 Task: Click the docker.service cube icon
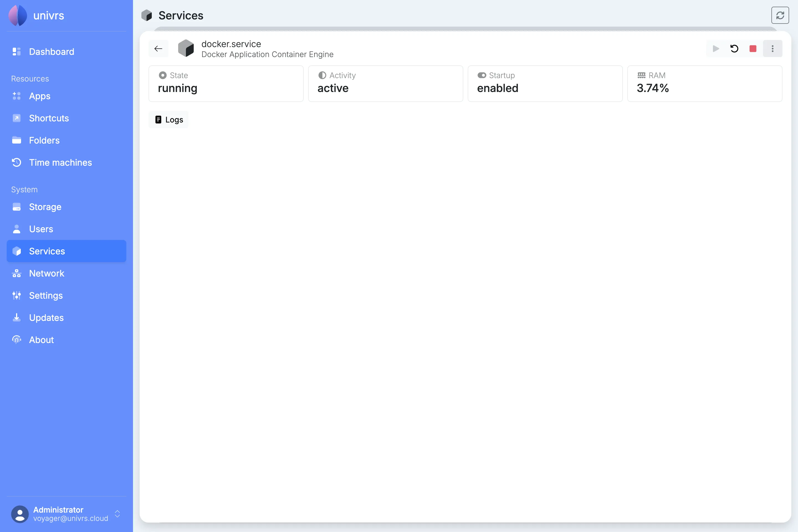(186, 48)
